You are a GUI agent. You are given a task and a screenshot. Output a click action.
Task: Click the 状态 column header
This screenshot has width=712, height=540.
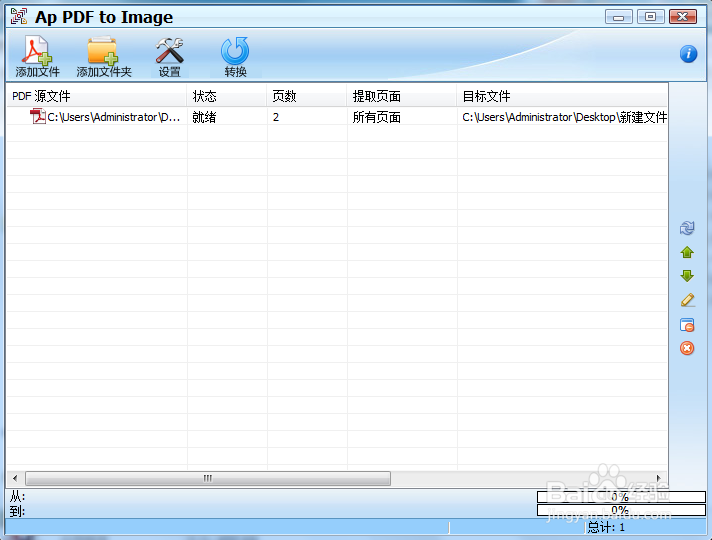point(227,96)
